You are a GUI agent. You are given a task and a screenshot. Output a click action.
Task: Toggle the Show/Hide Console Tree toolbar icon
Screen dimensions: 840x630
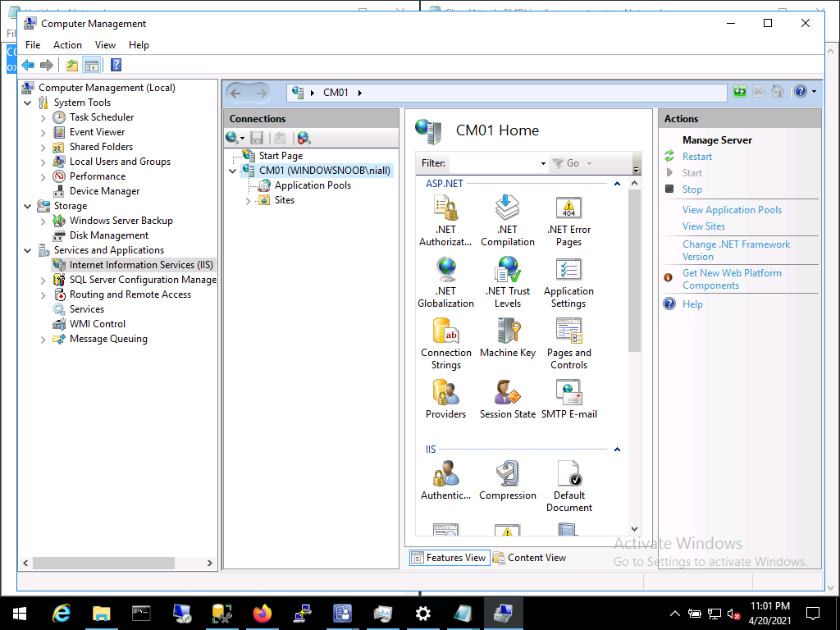tap(92, 66)
